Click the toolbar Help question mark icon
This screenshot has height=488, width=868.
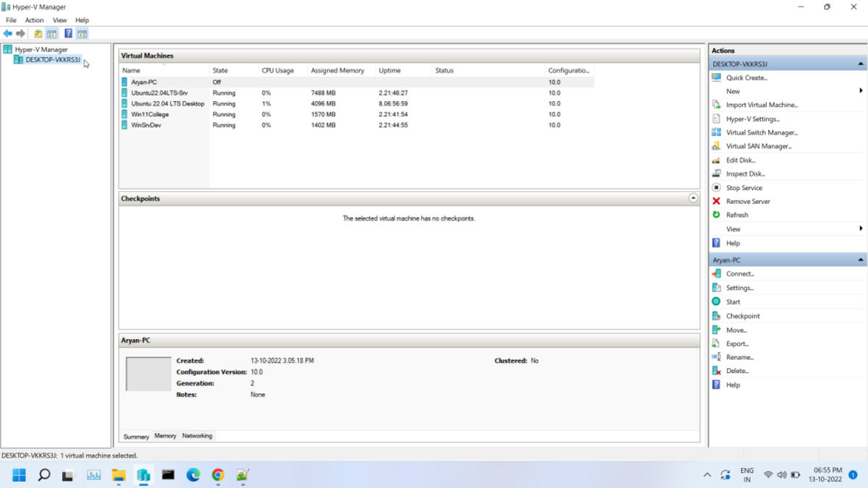68,33
